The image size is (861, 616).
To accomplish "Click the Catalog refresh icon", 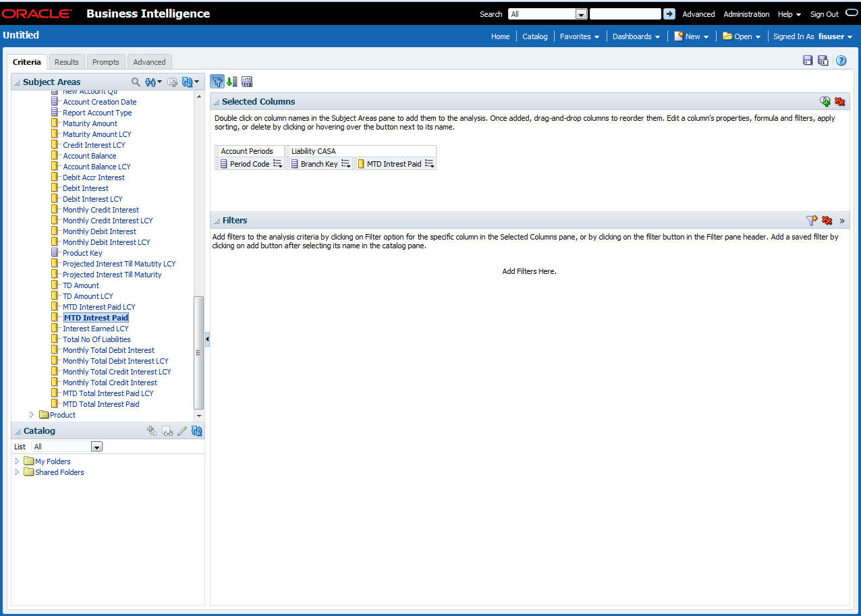I will point(197,430).
